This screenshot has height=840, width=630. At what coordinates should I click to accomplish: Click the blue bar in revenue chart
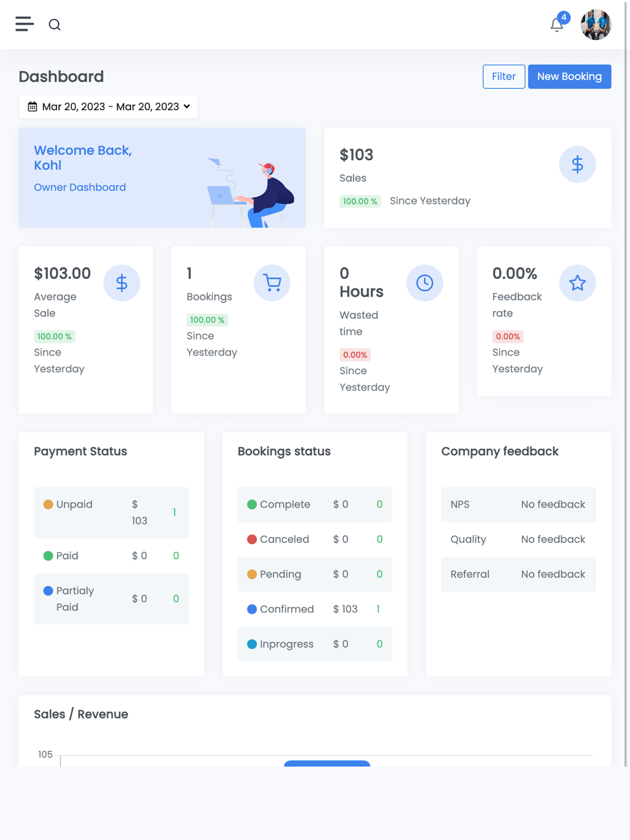tap(327, 763)
